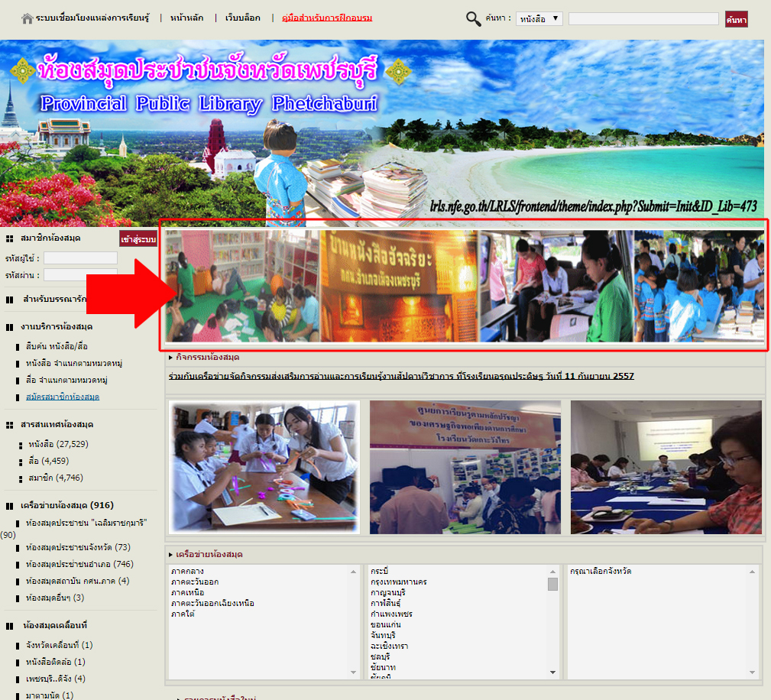Click the down arrow of the province list scrollbar

coord(552,672)
